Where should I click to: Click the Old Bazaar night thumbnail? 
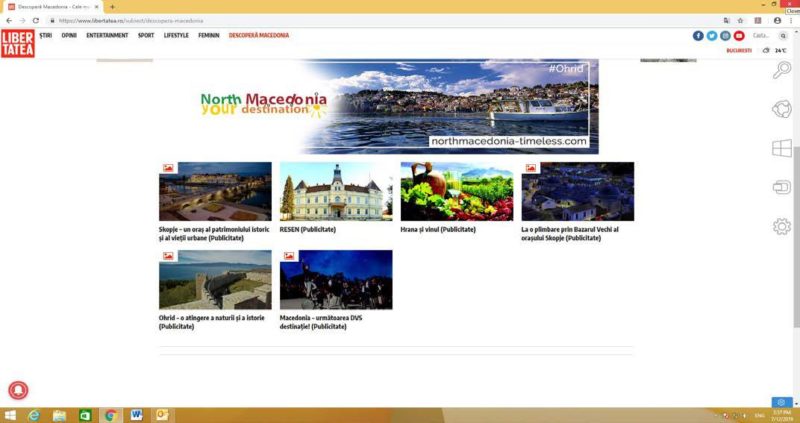point(578,191)
